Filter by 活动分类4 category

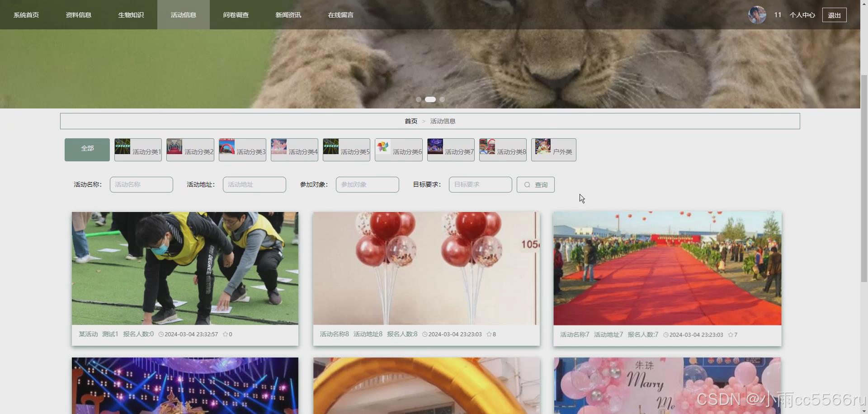(294, 150)
